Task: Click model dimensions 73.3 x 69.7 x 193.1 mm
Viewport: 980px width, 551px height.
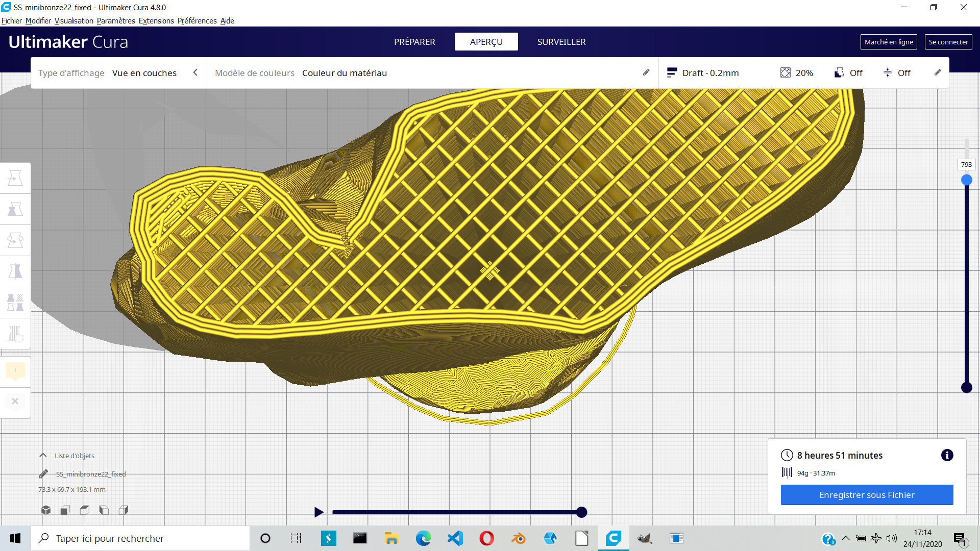Action: pos(72,489)
